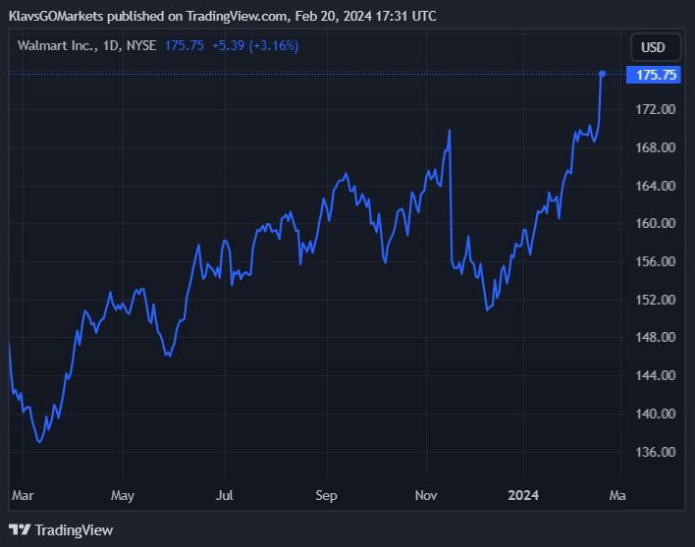This screenshot has height=547, width=695.
Task: Click the Sep label on time axis
Action: coord(326,495)
